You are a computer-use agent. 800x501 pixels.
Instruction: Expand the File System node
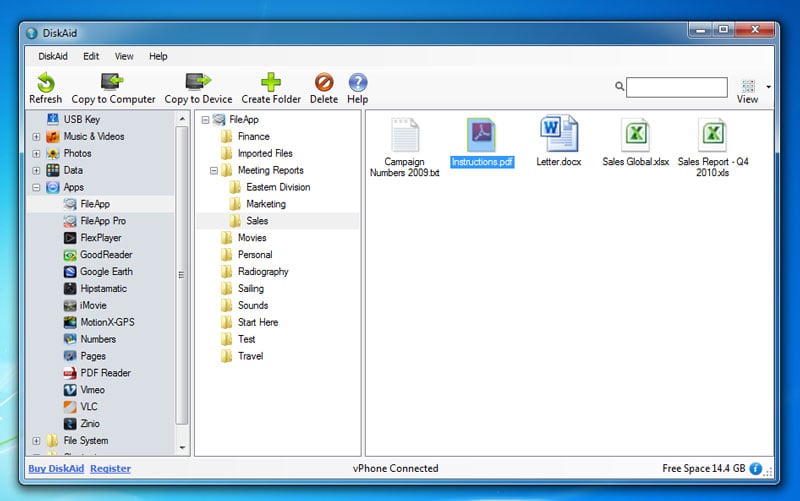(x=36, y=441)
